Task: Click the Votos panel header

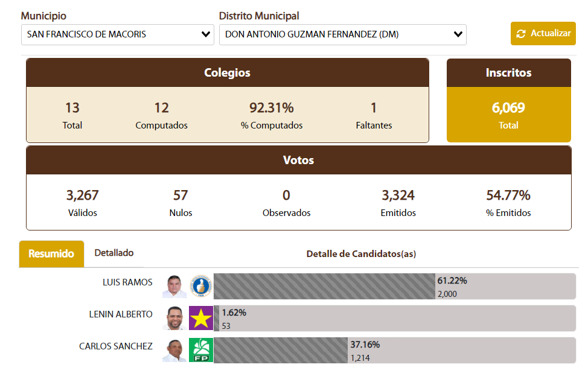Action: click(x=298, y=161)
